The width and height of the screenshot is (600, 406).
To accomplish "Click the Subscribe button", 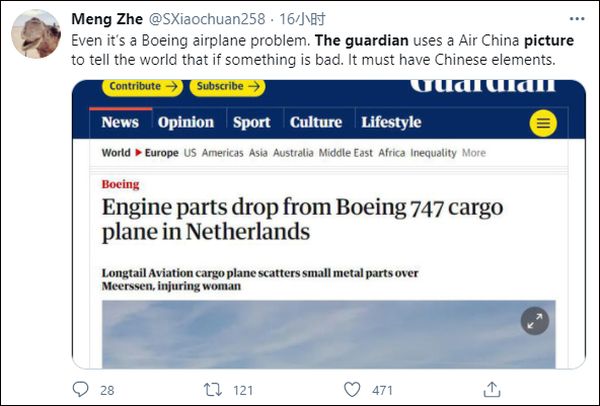I will pyautogui.click(x=228, y=87).
